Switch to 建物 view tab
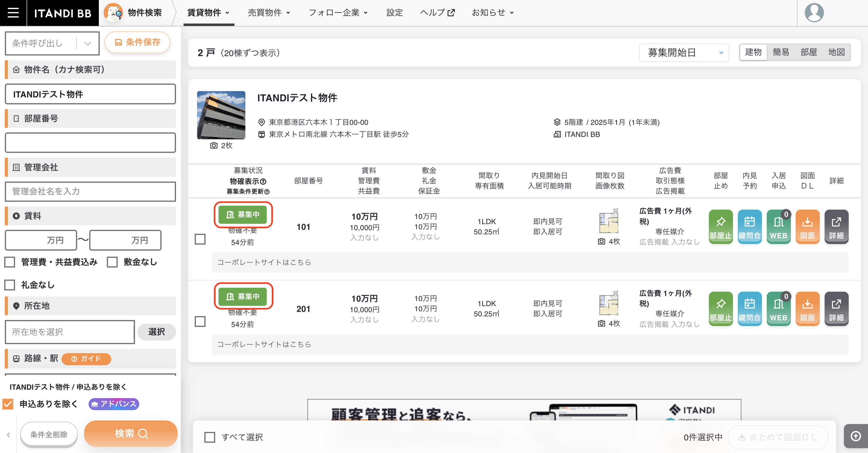The width and height of the screenshot is (868, 453). click(x=753, y=52)
